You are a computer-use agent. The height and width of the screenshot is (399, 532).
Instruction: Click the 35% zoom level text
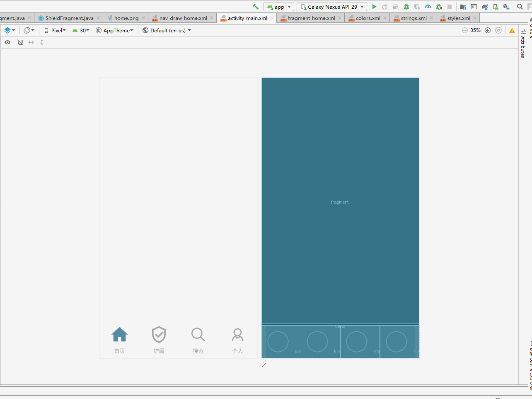[x=476, y=30]
